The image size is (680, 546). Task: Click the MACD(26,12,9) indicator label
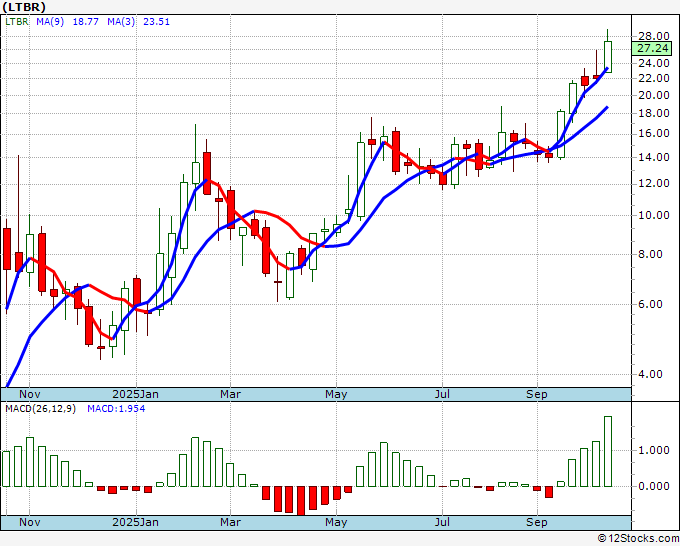(40, 409)
